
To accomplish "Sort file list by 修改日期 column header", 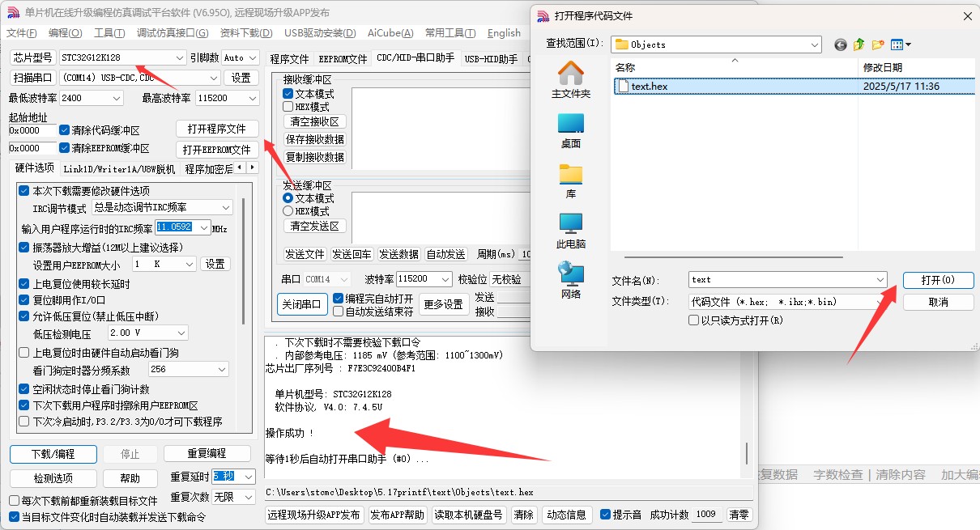I will click(916, 67).
